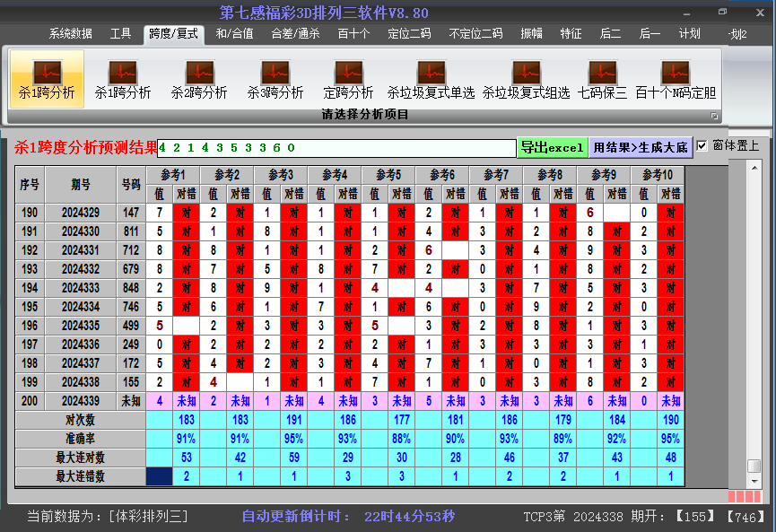
Task: Click 号码 155 in row 199
Action: pos(131,382)
